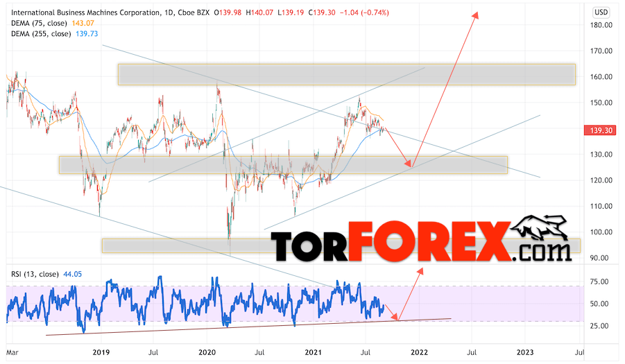
Task: Click the 2019 time axis label
Action: click(x=101, y=352)
